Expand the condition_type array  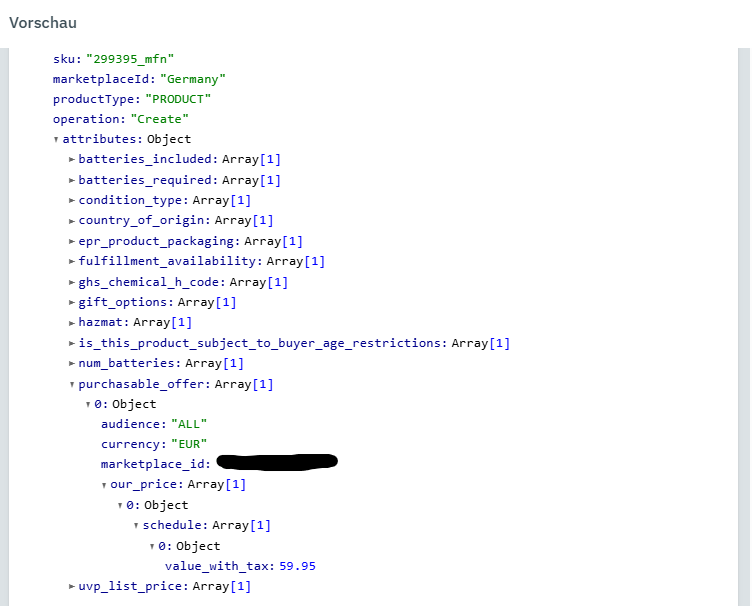coord(71,200)
